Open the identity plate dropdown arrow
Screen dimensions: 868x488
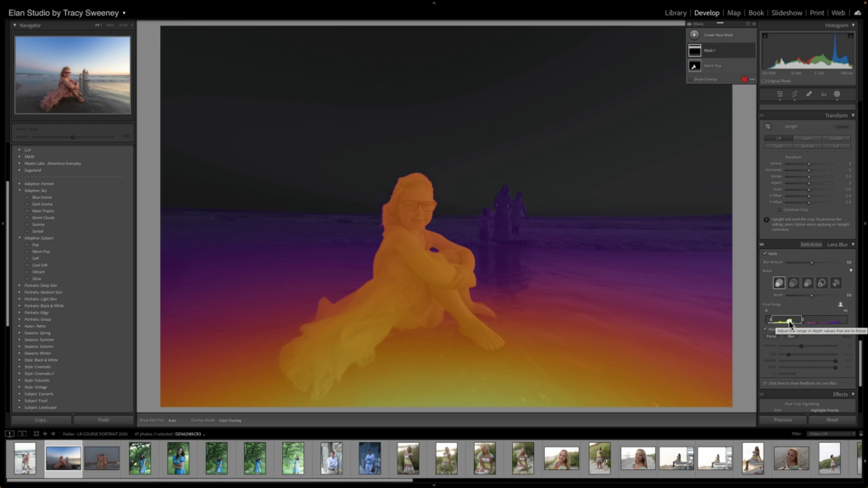point(124,14)
